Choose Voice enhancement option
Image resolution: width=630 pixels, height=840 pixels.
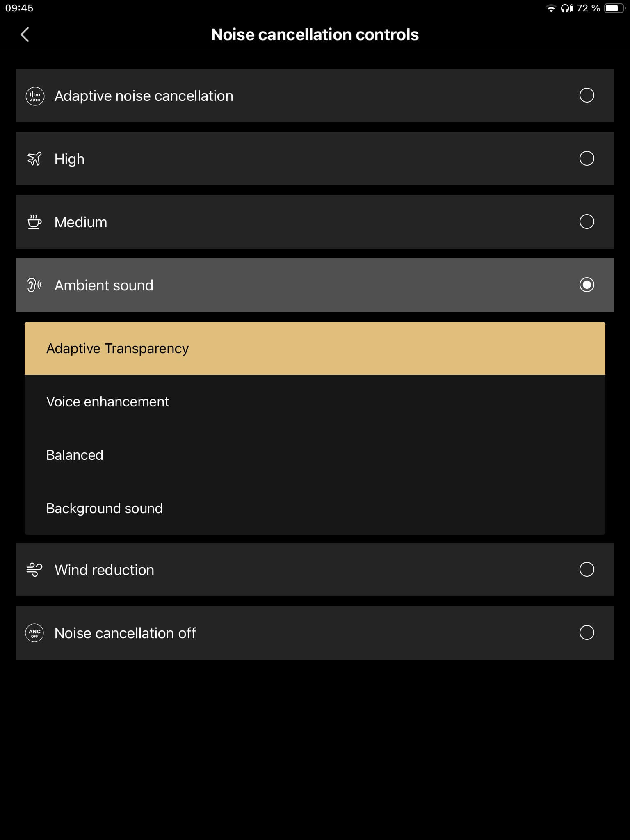pos(107,402)
